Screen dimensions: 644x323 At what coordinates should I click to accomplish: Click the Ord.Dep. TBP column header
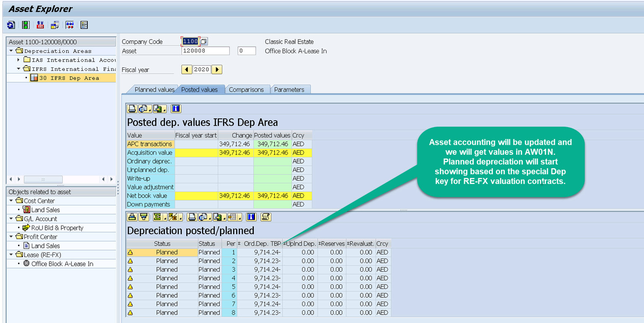tap(260, 244)
